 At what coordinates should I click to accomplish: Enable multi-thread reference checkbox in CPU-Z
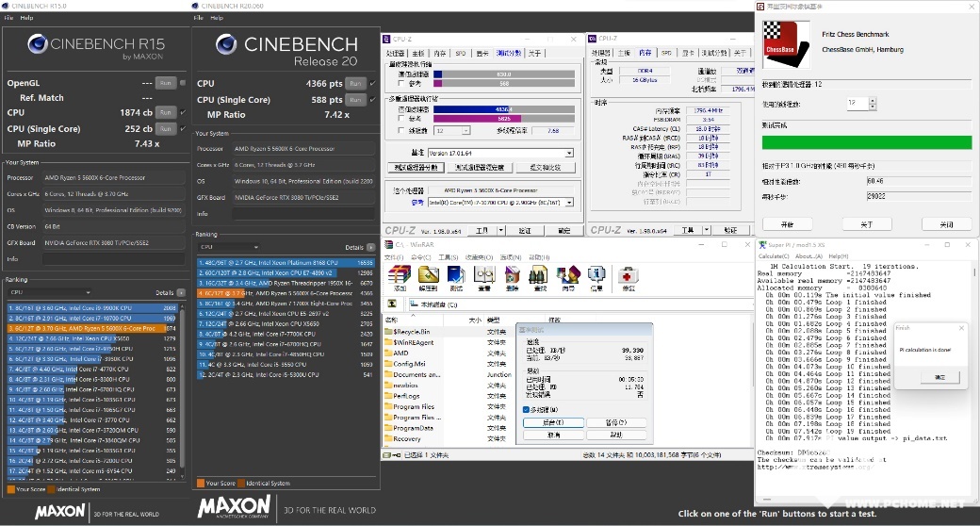click(400, 118)
